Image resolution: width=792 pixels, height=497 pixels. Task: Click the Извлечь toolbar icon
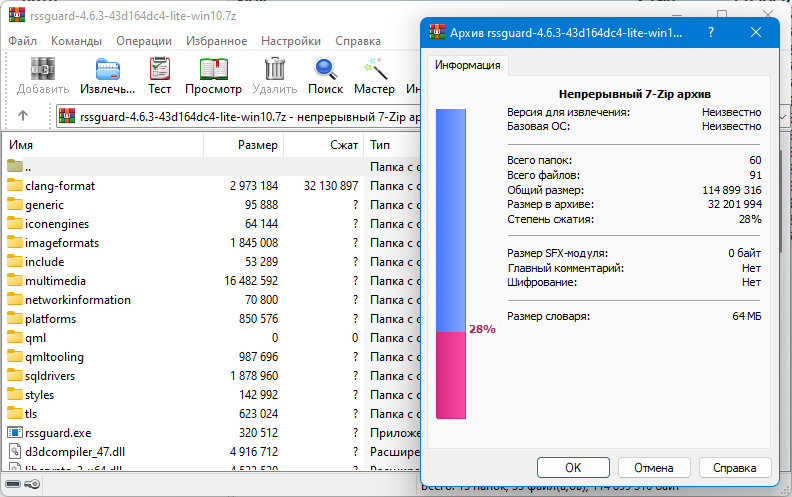[x=108, y=69]
